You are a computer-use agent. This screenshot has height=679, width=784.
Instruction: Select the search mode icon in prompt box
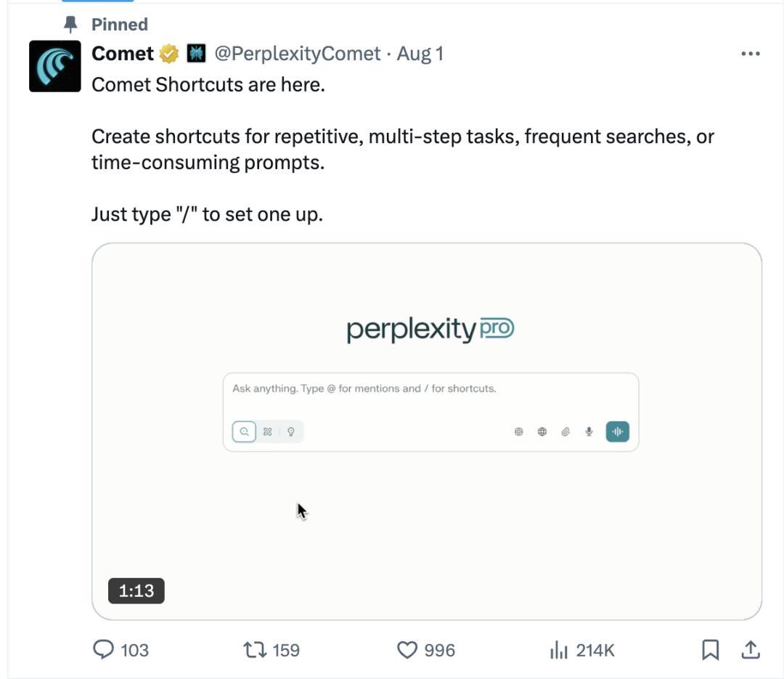[244, 432]
